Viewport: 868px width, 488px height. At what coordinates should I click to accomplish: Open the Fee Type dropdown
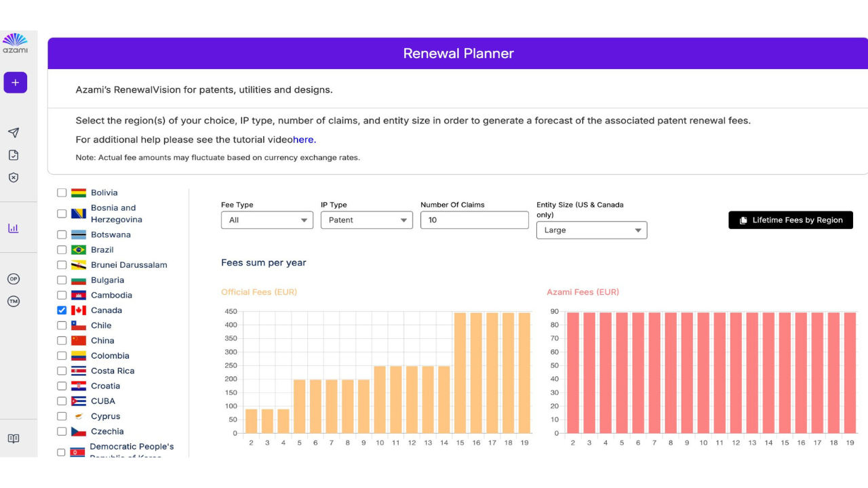click(267, 220)
